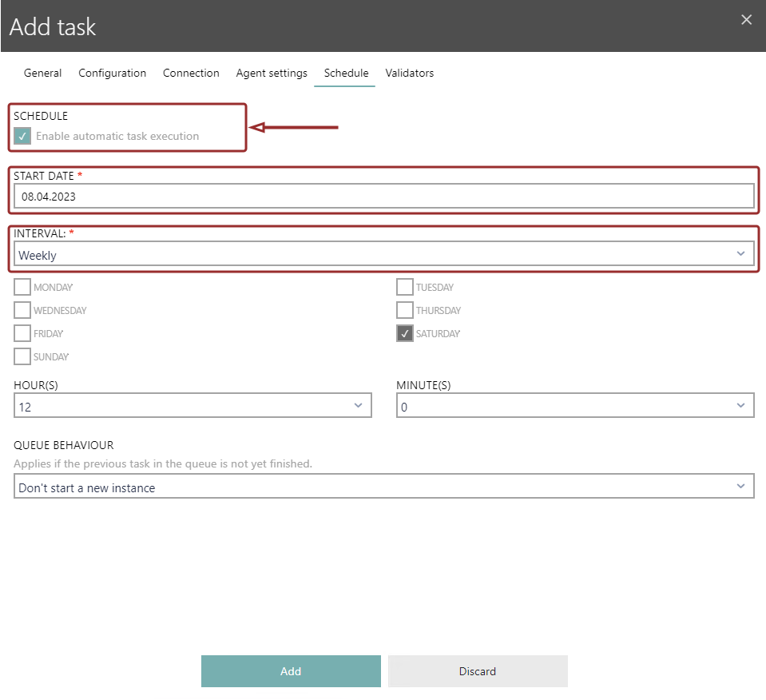This screenshot has width=766, height=700.
Task: Click the Add button
Action: pyautogui.click(x=292, y=671)
